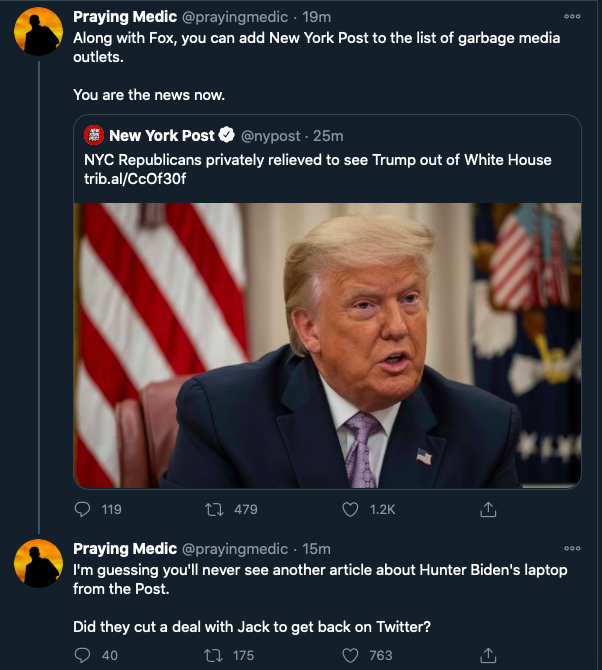Share the first tweet via share icon
Screen dimensions: 602x670
click(x=488, y=509)
